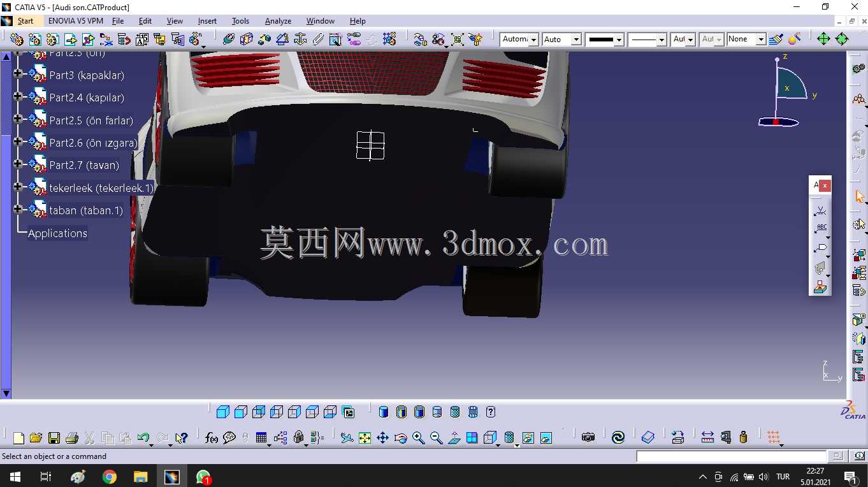
Task: Click the Print icon
Action: point(71,438)
